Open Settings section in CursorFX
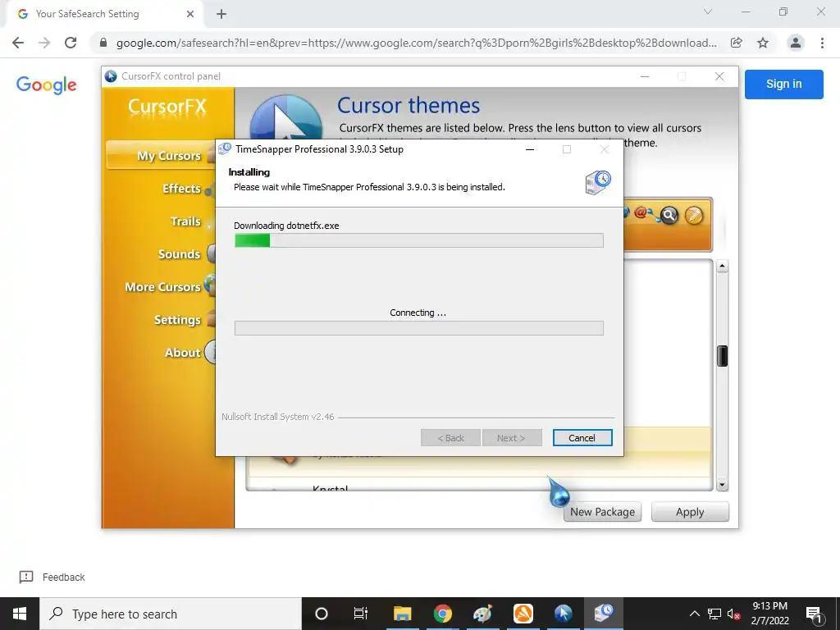The width and height of the screenshot is (840, 630). (178, 320)
